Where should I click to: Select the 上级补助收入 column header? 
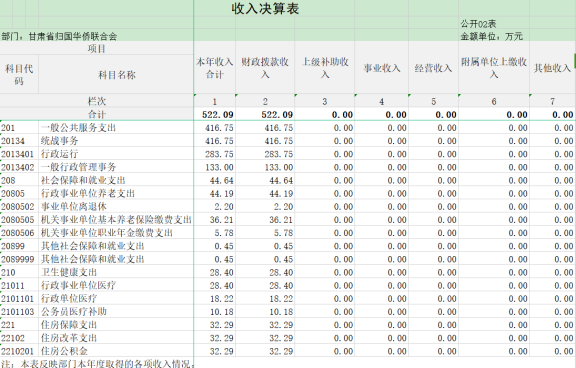pos(325,68)
